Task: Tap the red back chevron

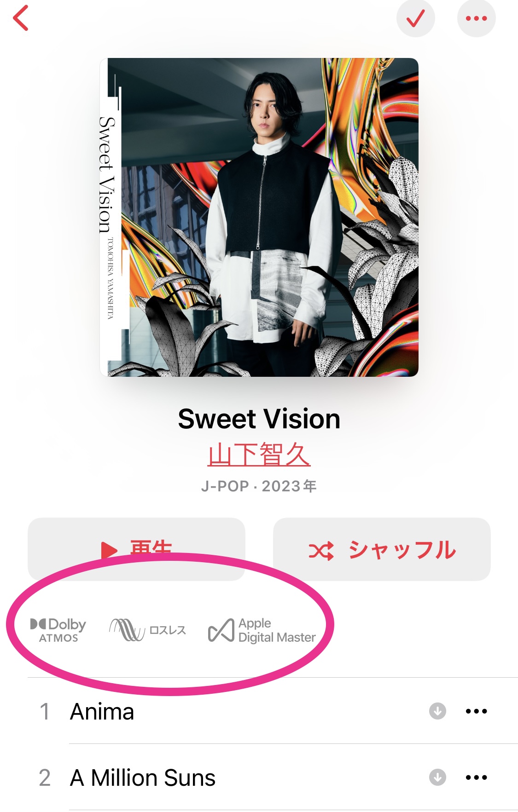Action: [21, 18]
